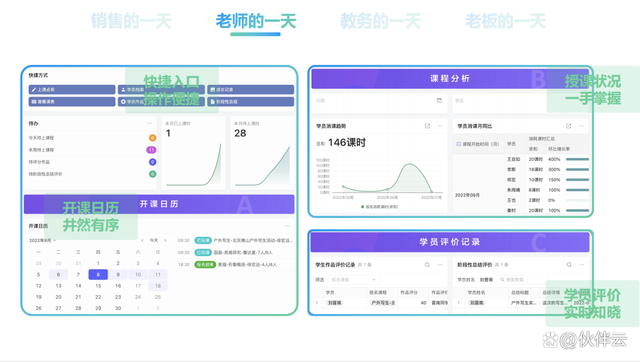Click the calendar icon in the 日期 filter field
The height and width of the screenshot is (362, 640).
point(439,100)
